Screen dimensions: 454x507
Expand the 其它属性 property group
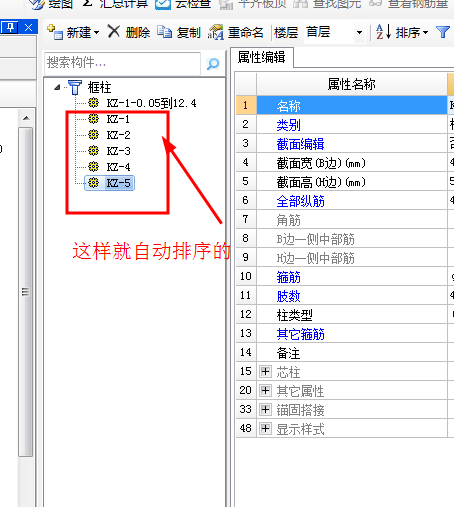(x=265, y=390)
